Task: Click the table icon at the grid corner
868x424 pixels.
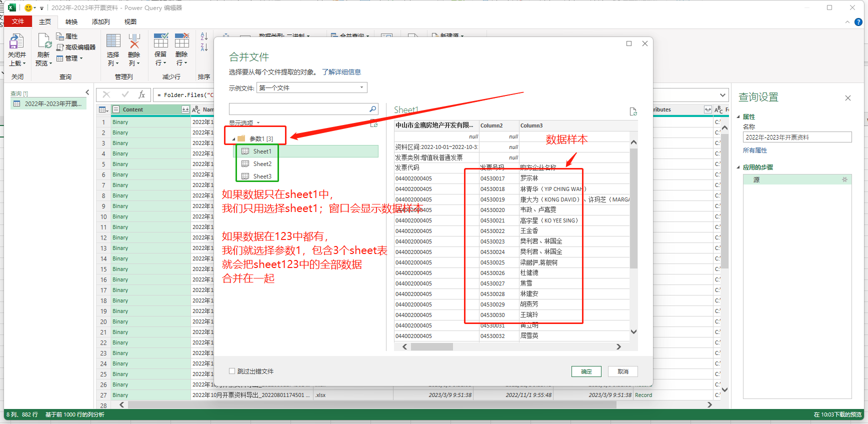Action: (x=103, y=109)
